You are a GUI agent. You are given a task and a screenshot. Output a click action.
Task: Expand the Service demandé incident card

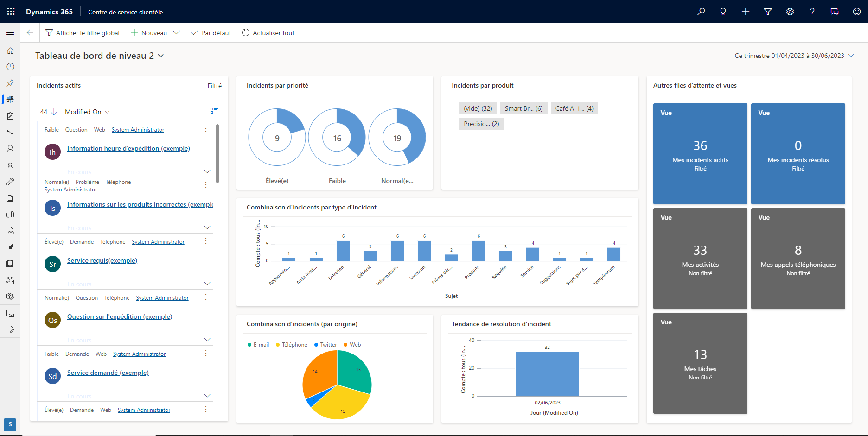coord(207,396)
